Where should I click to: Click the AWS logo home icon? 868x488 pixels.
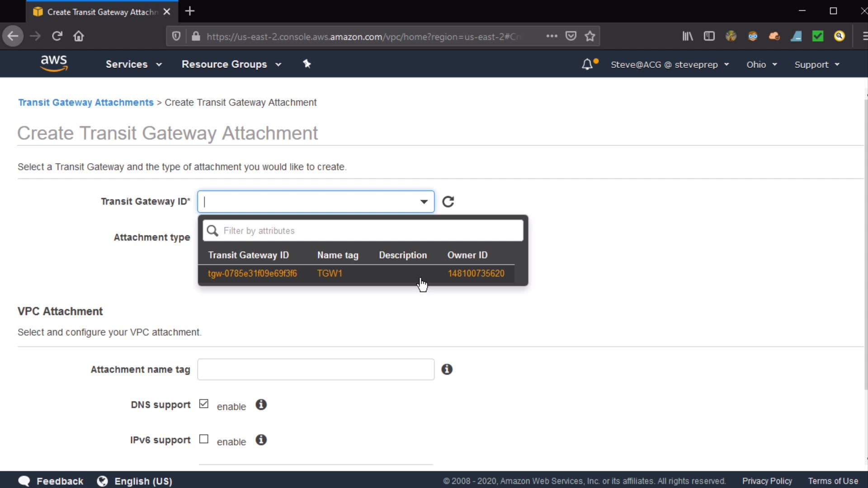(54, 64)
